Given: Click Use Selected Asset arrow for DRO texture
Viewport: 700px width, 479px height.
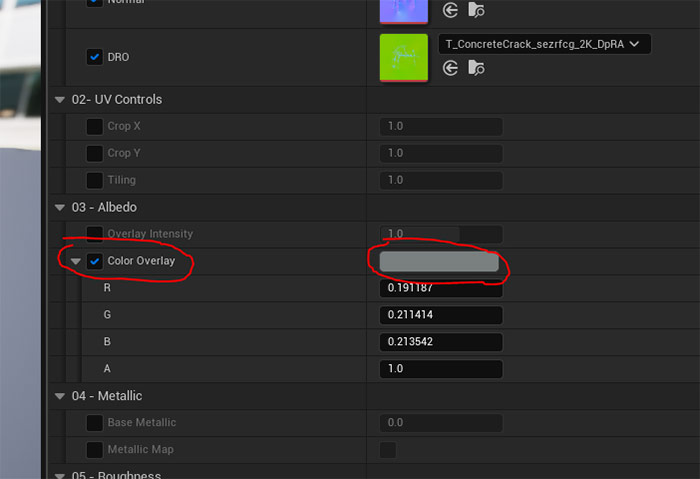Looking at the screenshot, I should 450,68.
